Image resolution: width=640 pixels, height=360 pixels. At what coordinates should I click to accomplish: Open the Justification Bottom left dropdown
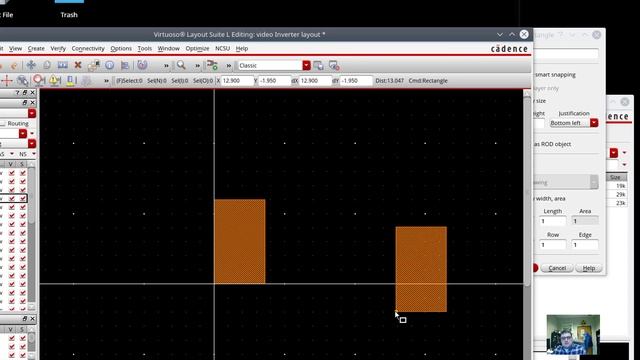[573, 123]
